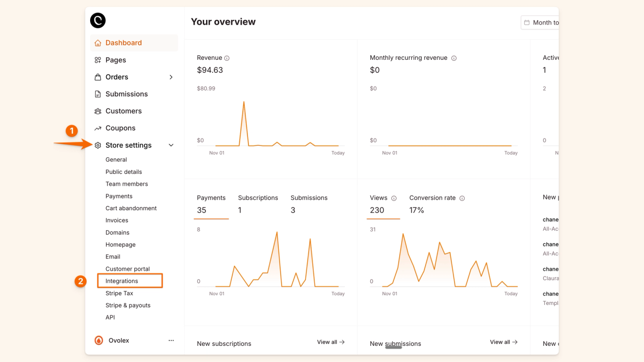Click the Submissions document icon
This screenshot has height=362, width=644.
click(97, 94)
